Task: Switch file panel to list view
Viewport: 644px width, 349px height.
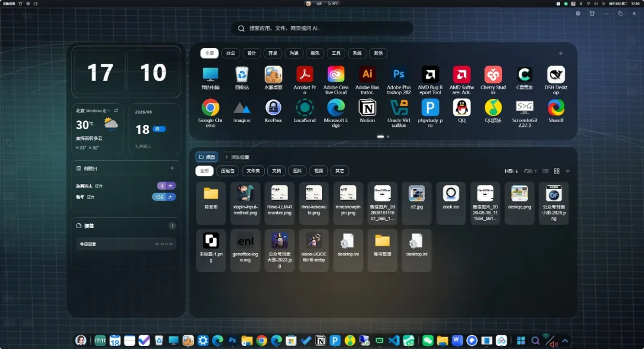Action: [x=546, y=171]
